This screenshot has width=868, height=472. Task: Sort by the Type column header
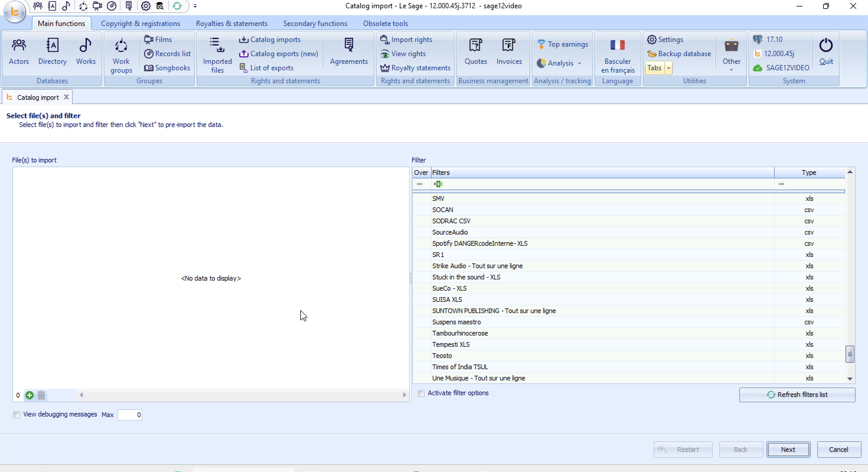pos(809,172)
